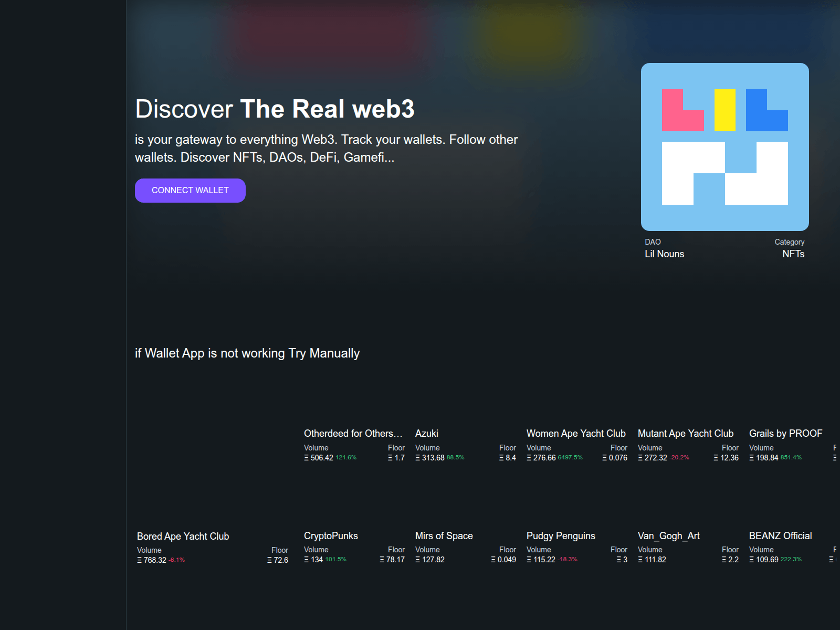Select the BEANZ Official collection
This screenshot has width=840, height=630.
click(x=780, y=536)
